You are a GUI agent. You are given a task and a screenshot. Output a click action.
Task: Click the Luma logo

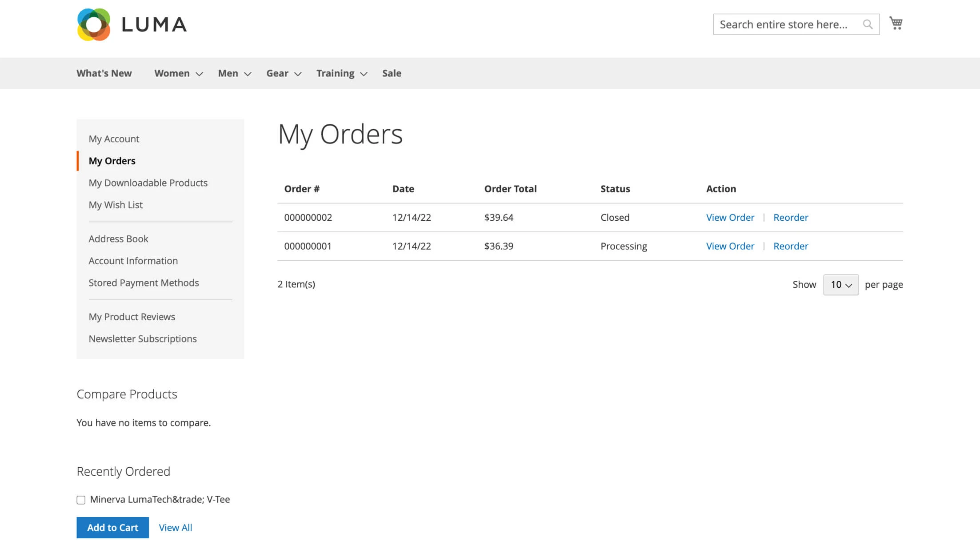point(132,24)
